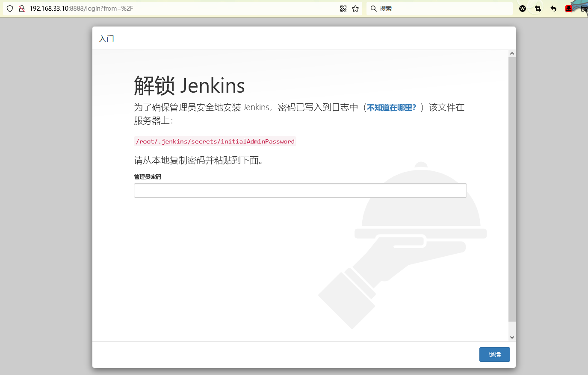Open the red download extension icon
The height and width of the screenshot is (375, 588).
coord(568,9)
